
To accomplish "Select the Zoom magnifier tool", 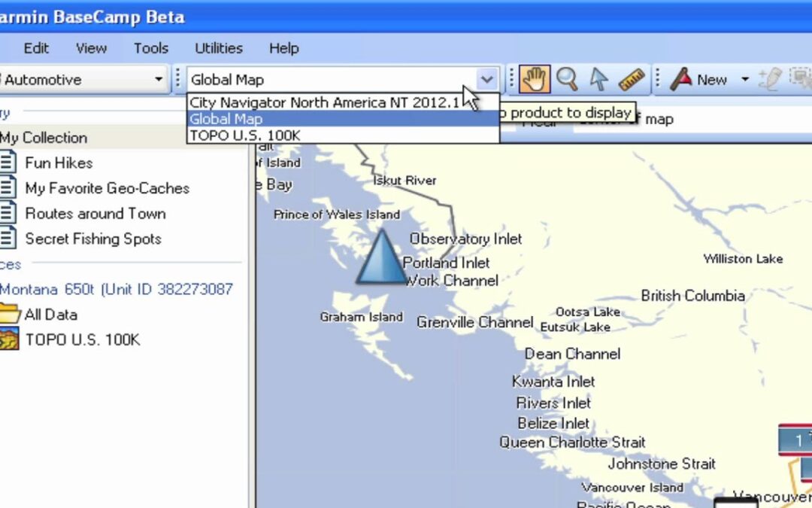I will click(x=567, y=79).
